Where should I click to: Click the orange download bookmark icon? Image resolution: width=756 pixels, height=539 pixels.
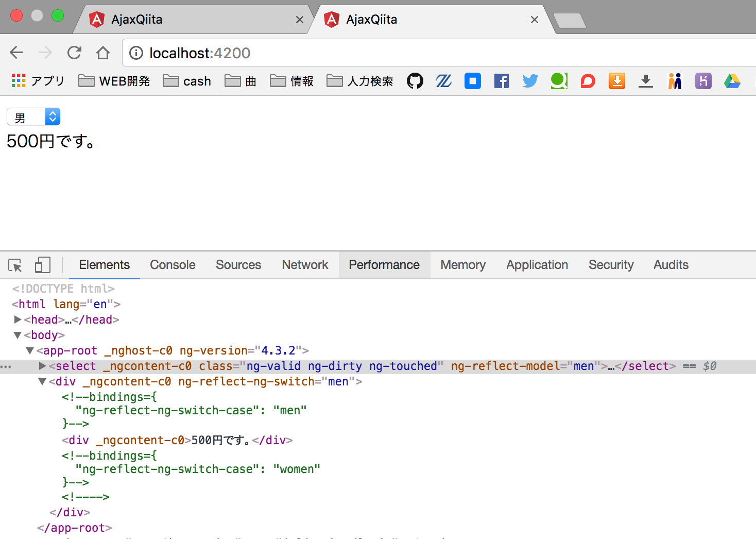[616, 81]
